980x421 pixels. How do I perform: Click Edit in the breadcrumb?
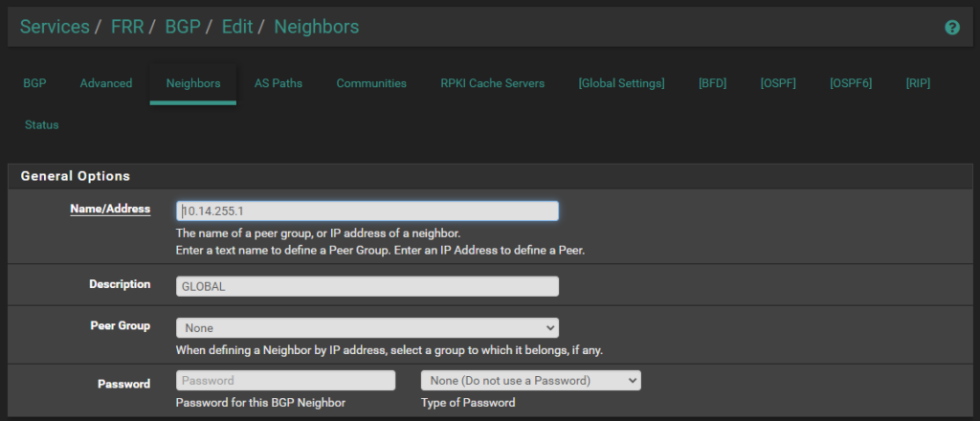pos(237,27)
